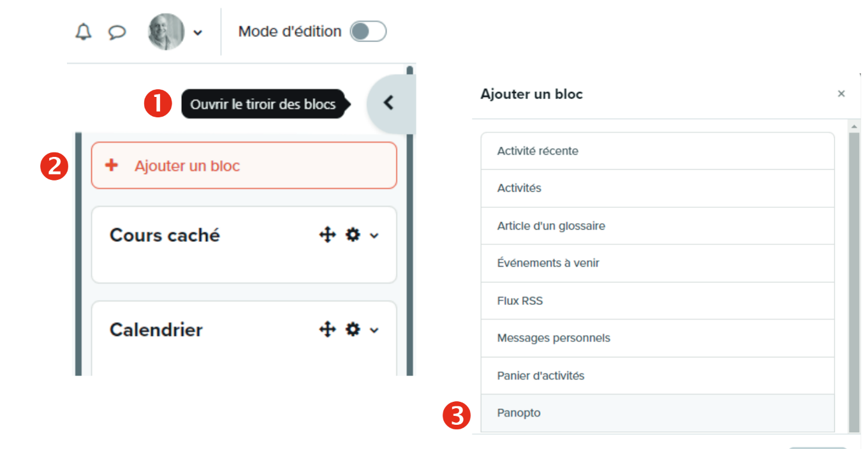Click the move icon on Cours caché

tap(327, 235)
